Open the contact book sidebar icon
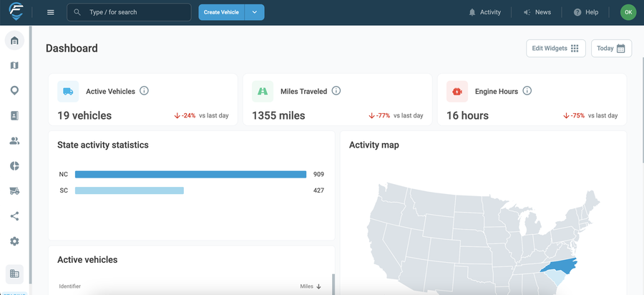This screenshot has height=295, width=644. (x=14, y=116)
